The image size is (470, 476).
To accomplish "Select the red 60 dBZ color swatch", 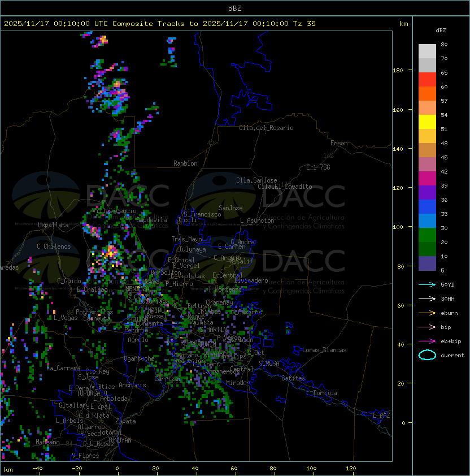I will coord(427,80).
